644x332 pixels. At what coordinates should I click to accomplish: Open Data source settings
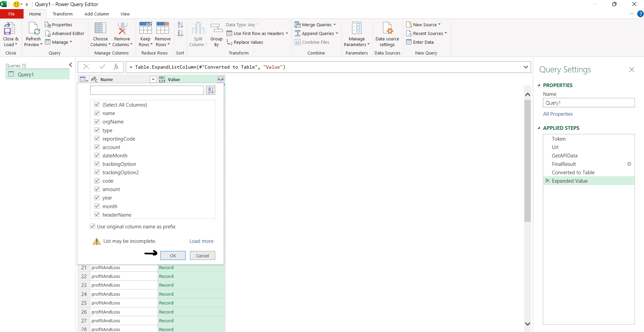(387, 35)
